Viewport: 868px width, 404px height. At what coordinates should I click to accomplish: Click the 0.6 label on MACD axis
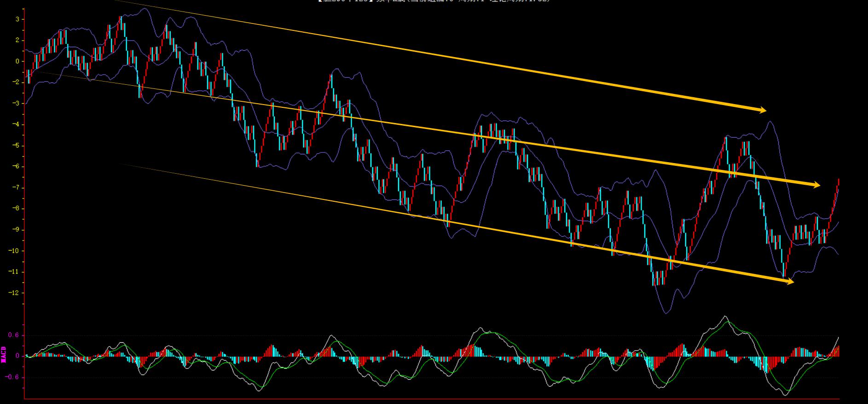pos(14,335)
